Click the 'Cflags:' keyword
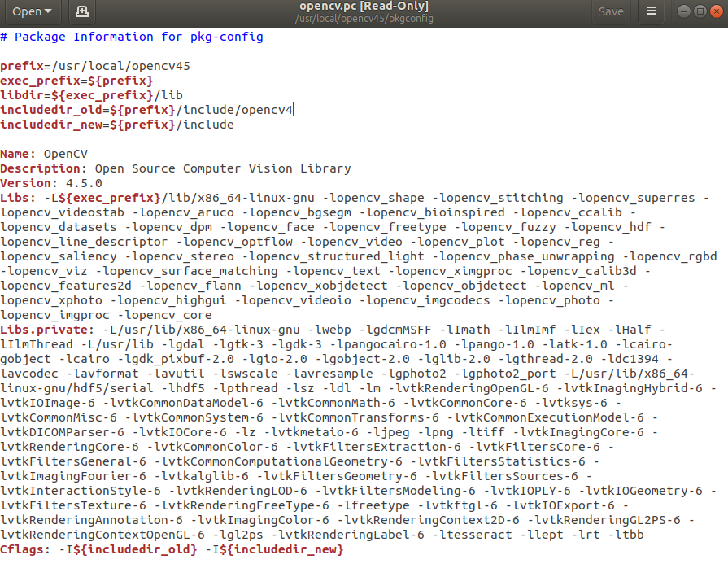728x577 pixels. pyautogui.click(x=25, y=549)
